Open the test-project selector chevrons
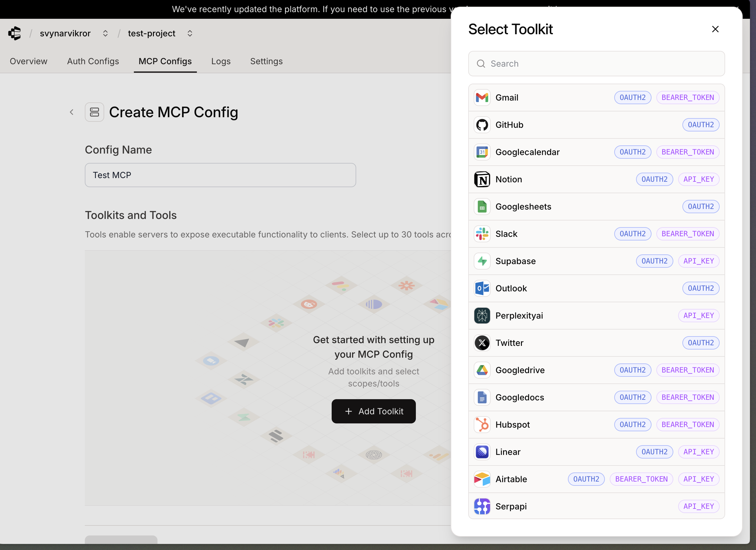The image size is (756, 550). tap(190, 33)
